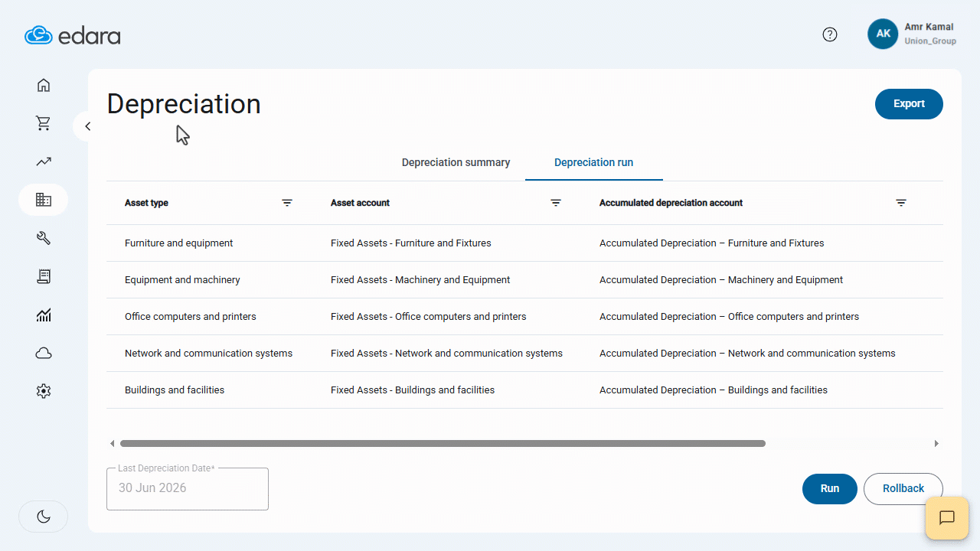Select the Depreciation run tab
Image resolution: width=980 pixels, height=551 pixels.
click(594, 162)
